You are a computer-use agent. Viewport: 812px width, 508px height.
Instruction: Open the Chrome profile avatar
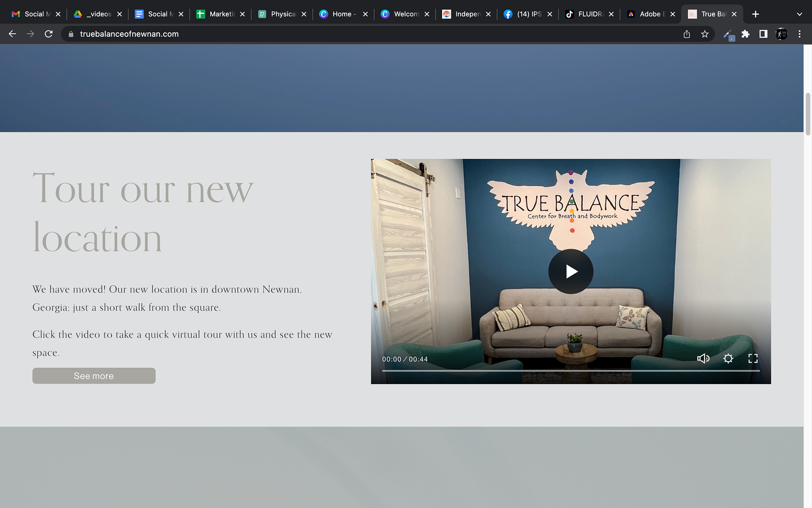pos(782,34)
